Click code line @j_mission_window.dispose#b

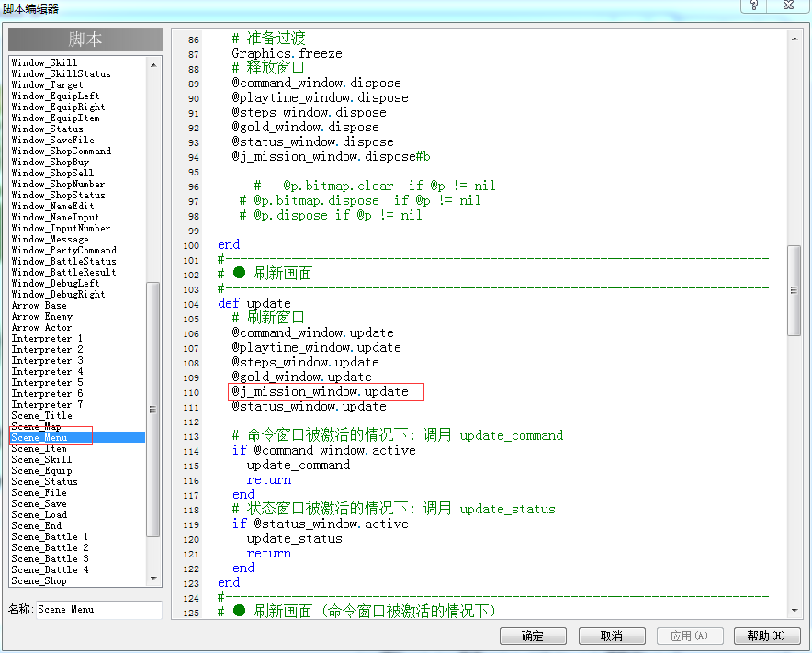coord(331,156)
